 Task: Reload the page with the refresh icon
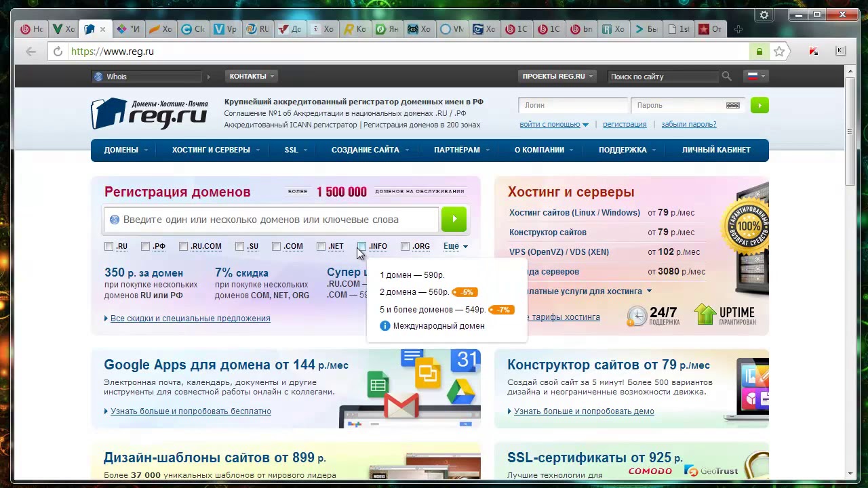(58, 52)
